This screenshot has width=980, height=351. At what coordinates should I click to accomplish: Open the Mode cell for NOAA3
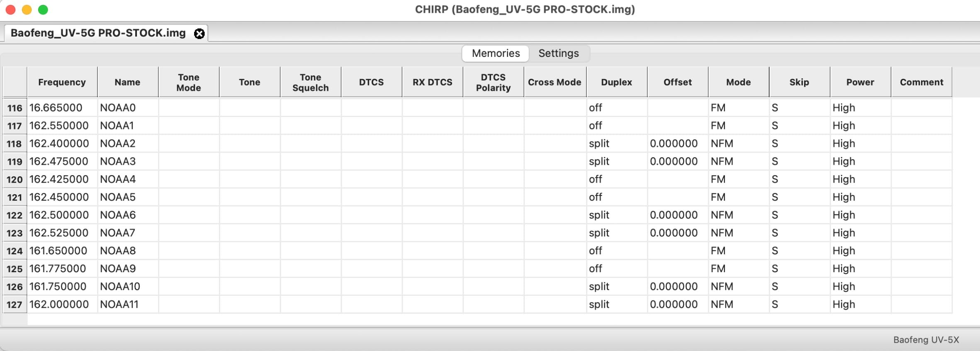(x=738, y=161)
